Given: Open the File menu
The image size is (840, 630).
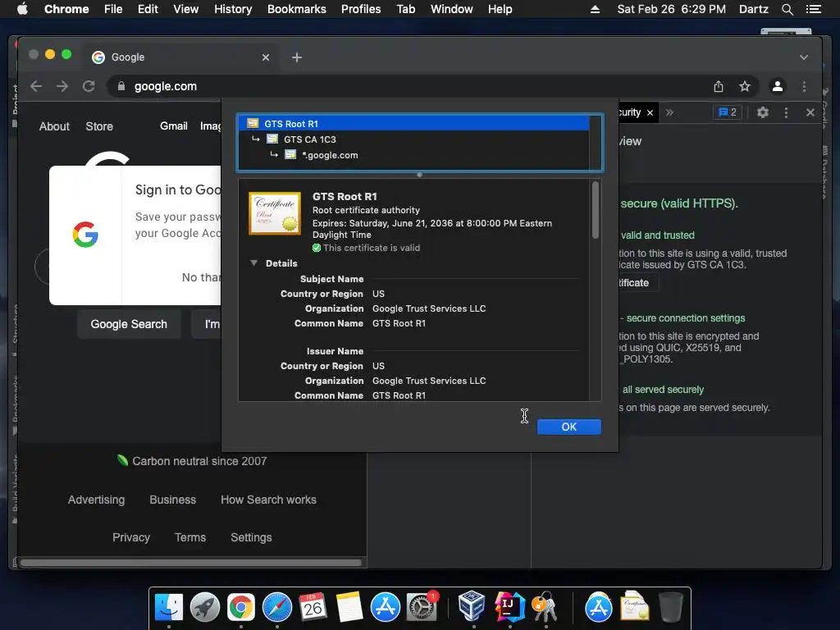Looking at the screenshot, I should 113,9.
